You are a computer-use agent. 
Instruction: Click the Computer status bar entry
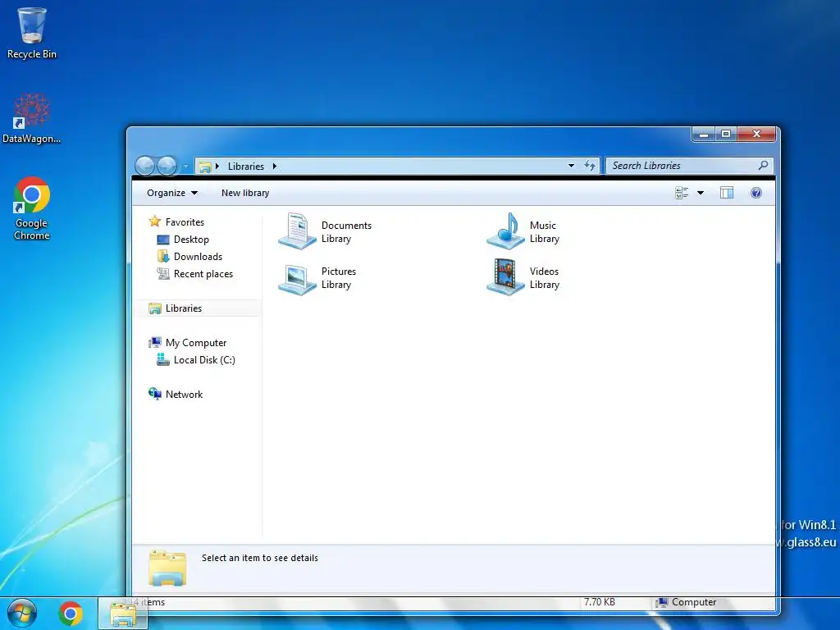coord(687,602)
